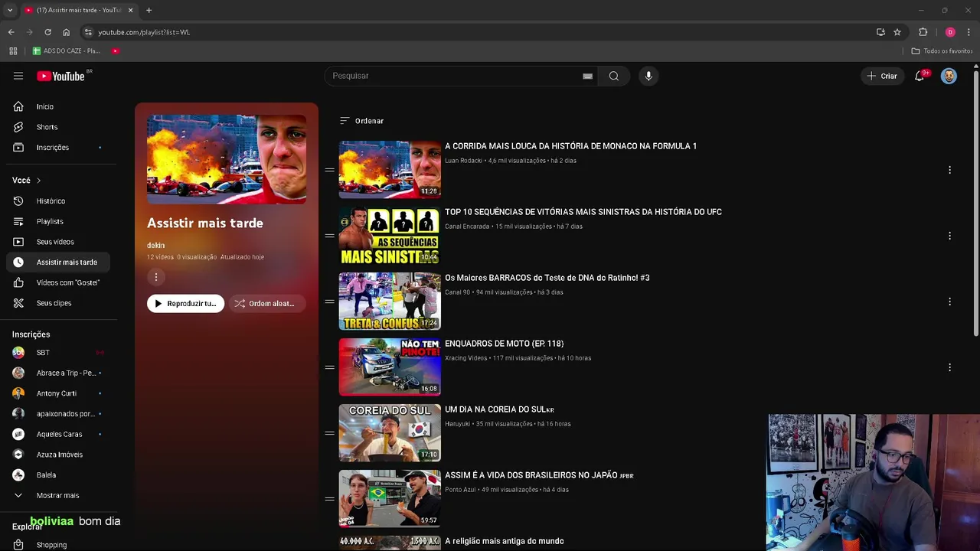Click the browser home icon
This screenshot has height=551, width=980.
coord(66,32)
